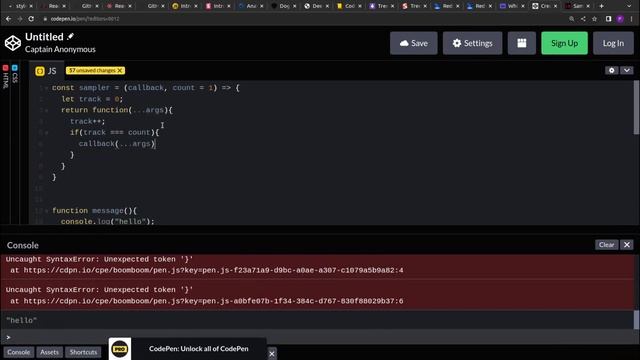
Task: Click the pen title 'Untitled'
Action: 44,37
